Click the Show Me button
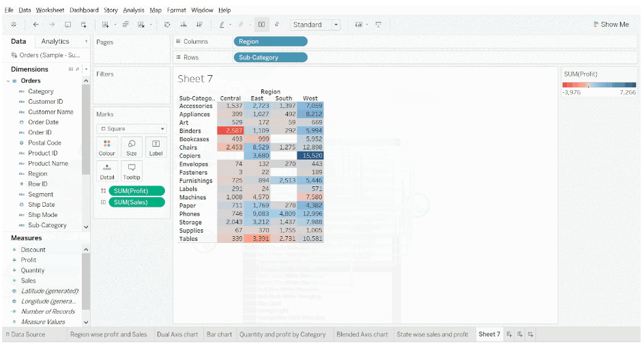 click(x=611, y=25)
